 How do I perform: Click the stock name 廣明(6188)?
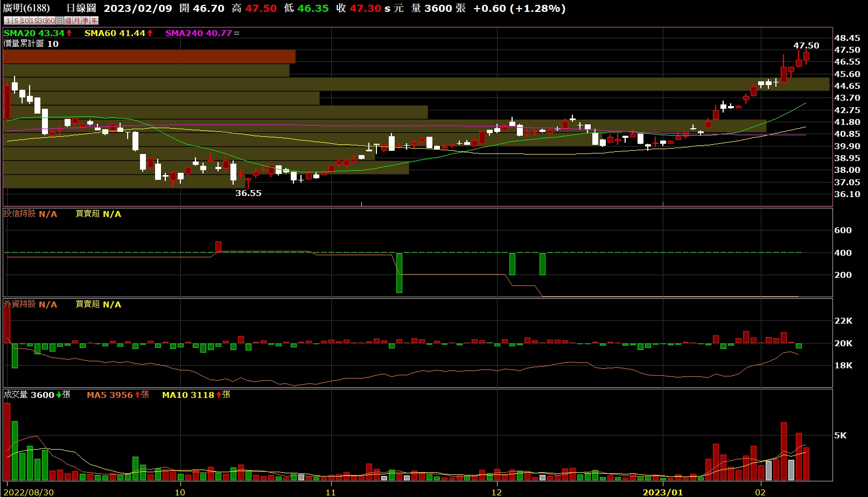[x=26, y=8]
